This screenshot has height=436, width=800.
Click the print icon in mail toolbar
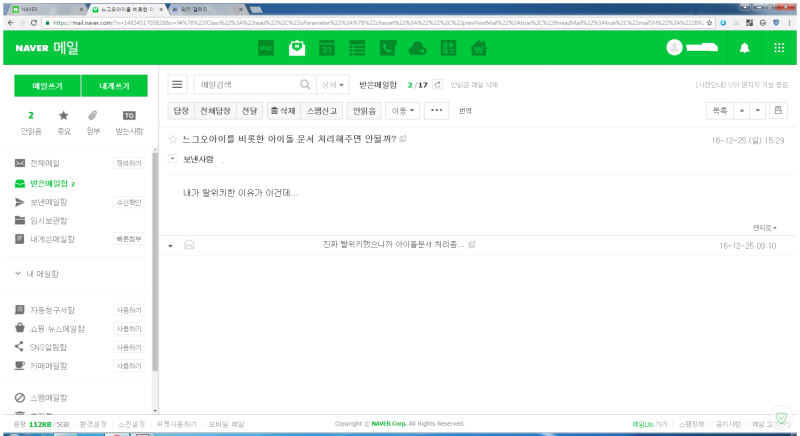778,111
